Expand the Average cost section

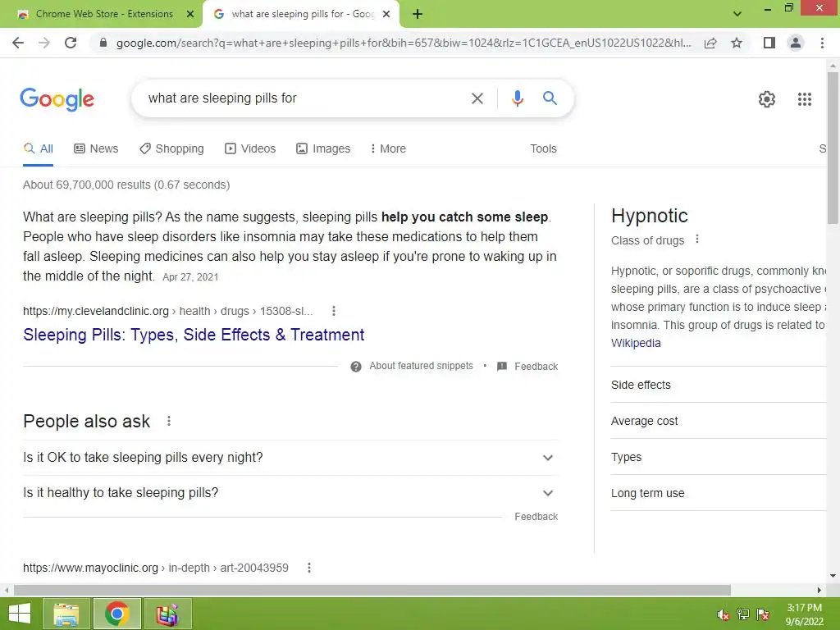pos(719,421)
